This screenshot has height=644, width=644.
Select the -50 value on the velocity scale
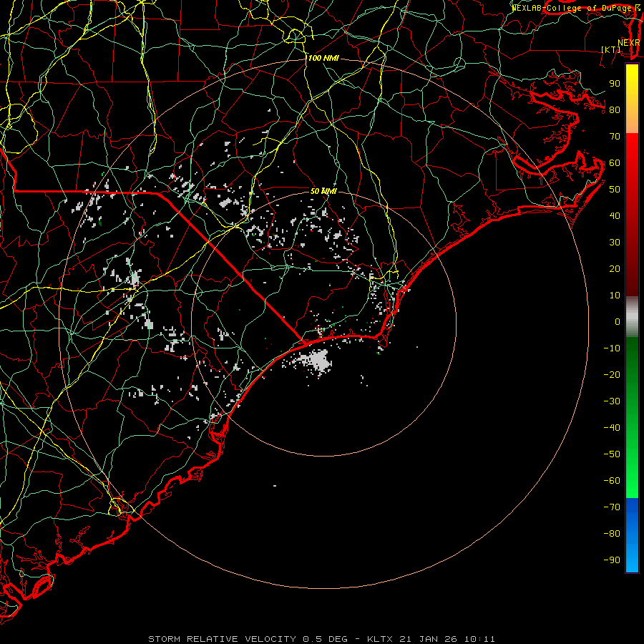pyautogui.click(x=612, y=454)
